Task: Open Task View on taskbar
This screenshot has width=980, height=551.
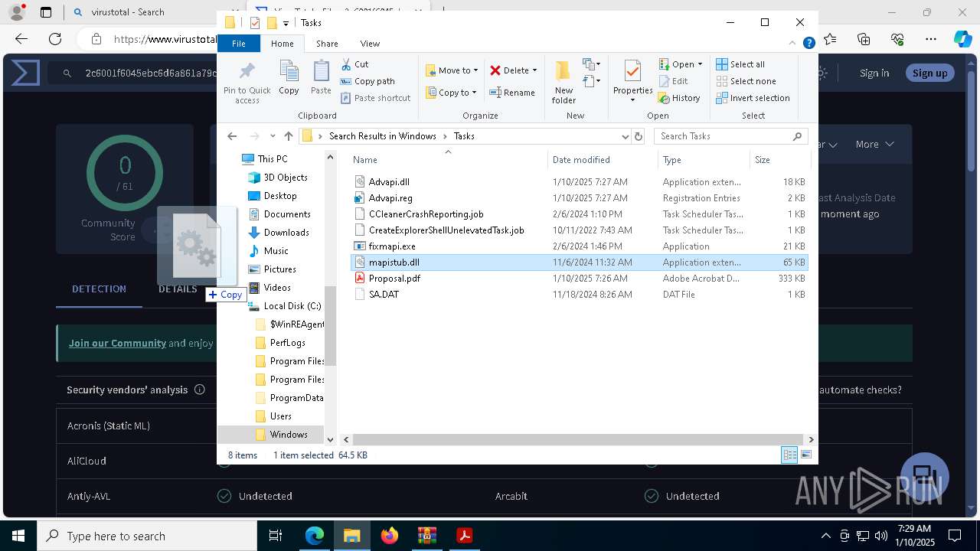Action: pyautogui.click(x=276, y=536)
